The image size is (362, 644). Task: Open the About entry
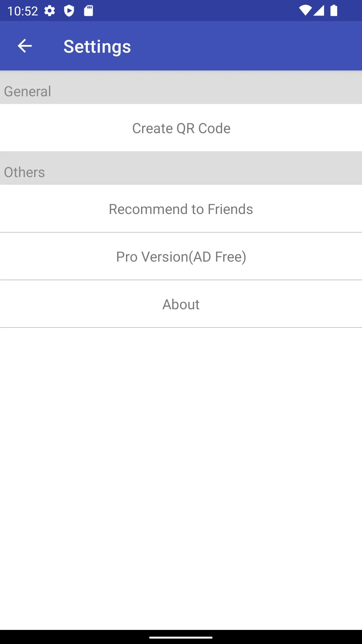[181, 304]
